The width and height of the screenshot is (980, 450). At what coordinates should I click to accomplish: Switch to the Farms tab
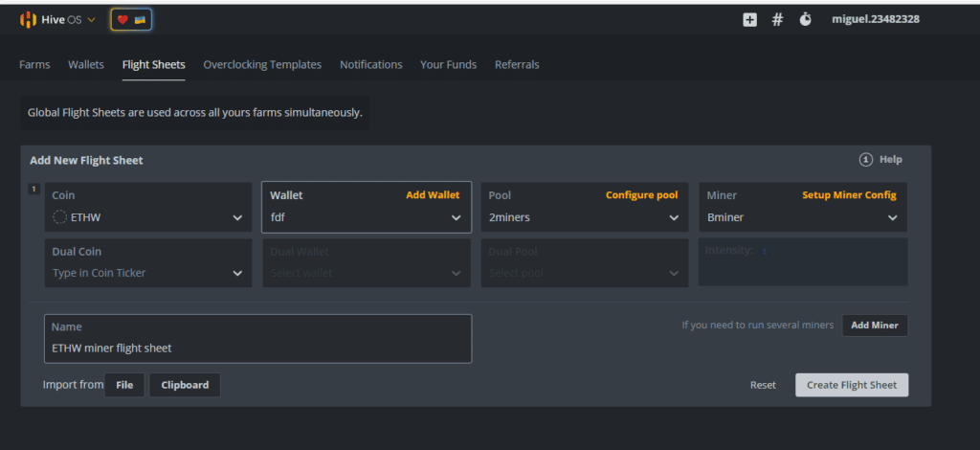[34, 64]
